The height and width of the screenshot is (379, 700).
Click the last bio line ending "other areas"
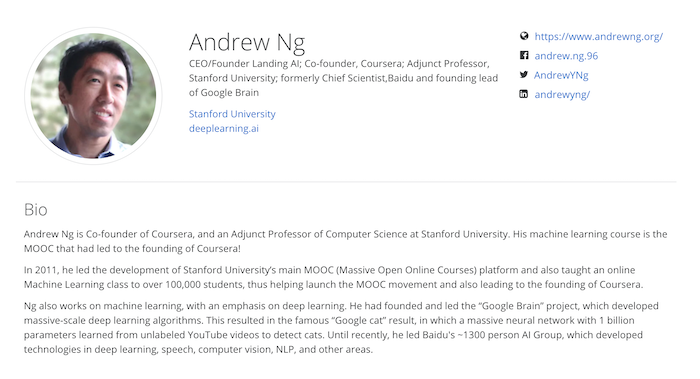[198, 349]
